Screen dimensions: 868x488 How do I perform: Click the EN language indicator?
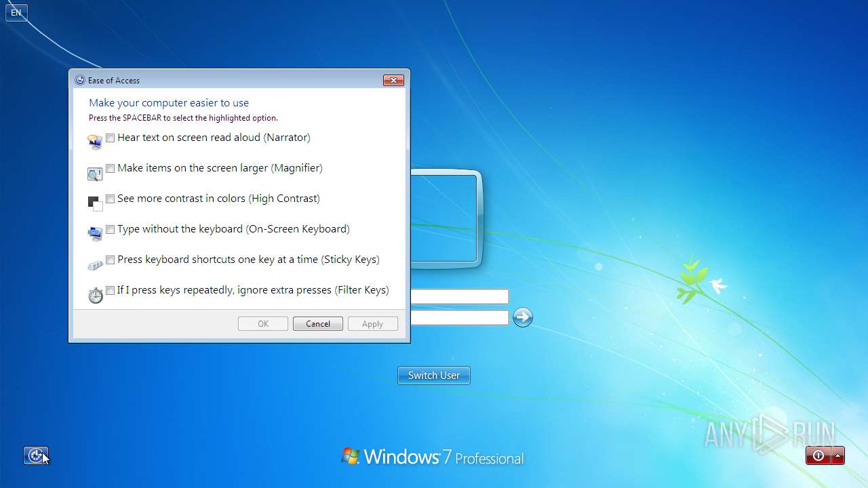pos(16,12)
